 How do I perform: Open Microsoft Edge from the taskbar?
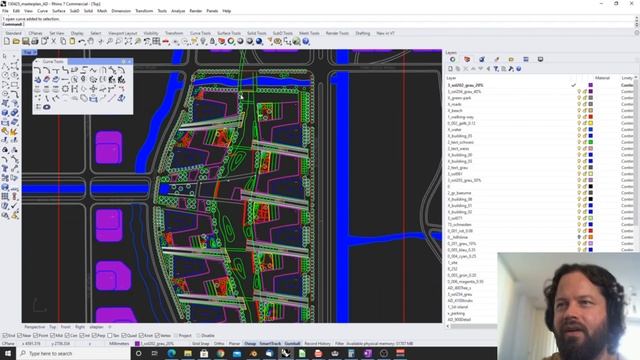[x=171, y=353]
